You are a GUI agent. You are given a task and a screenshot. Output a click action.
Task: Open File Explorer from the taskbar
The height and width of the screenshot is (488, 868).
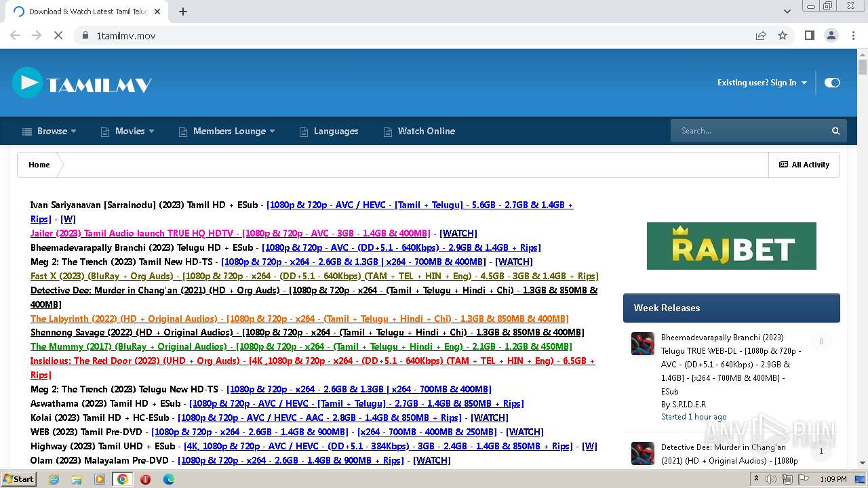point(77,479)
